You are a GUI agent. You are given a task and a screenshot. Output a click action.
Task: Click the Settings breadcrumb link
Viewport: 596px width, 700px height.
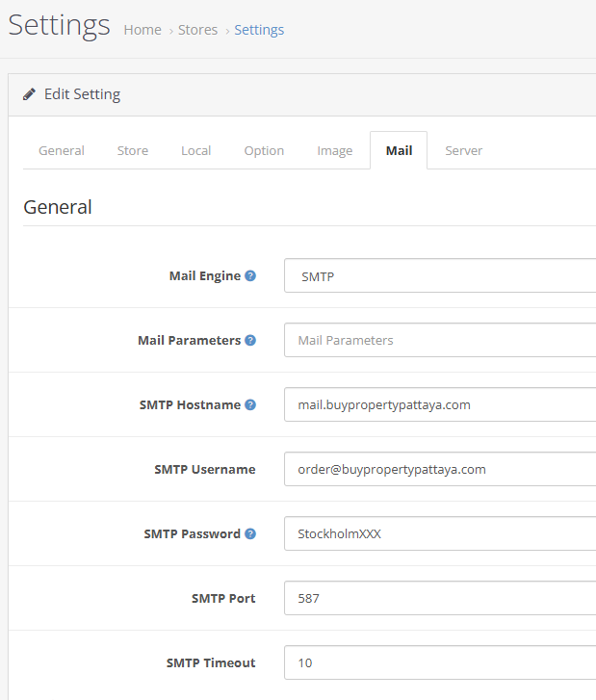[x=259, y=30]
